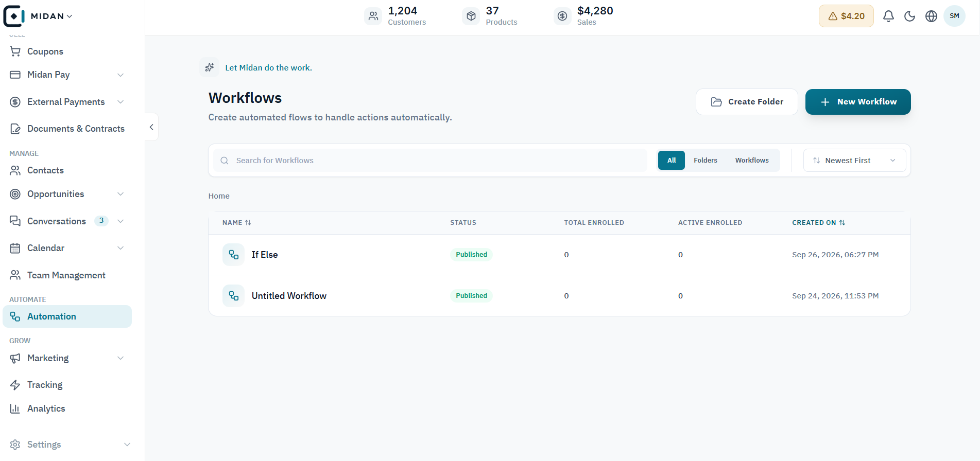Open the SM user avatar

[x=954, y=16]
